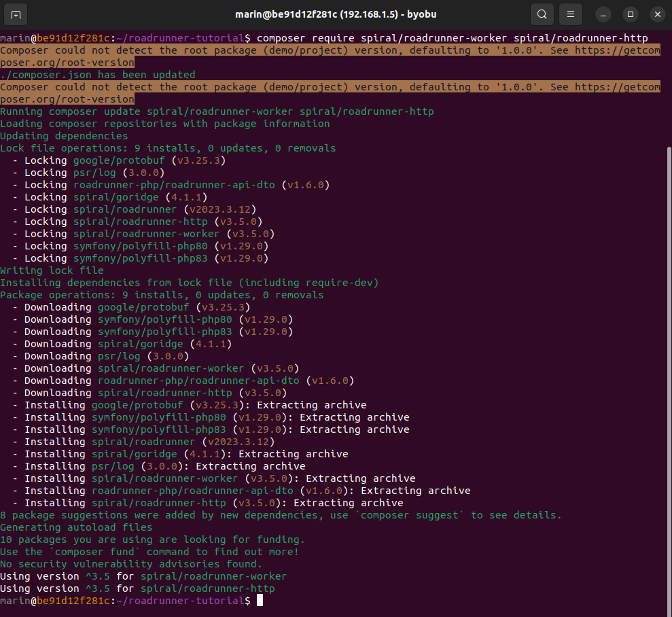Click 'Generating autoload files' line
672x617 pixels.
pyautogui.click(x=76, y=527)
